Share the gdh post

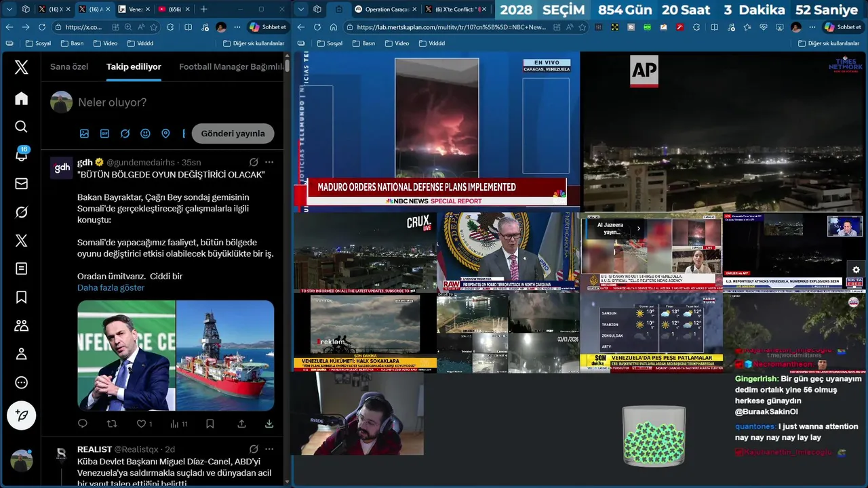point(241,424)
